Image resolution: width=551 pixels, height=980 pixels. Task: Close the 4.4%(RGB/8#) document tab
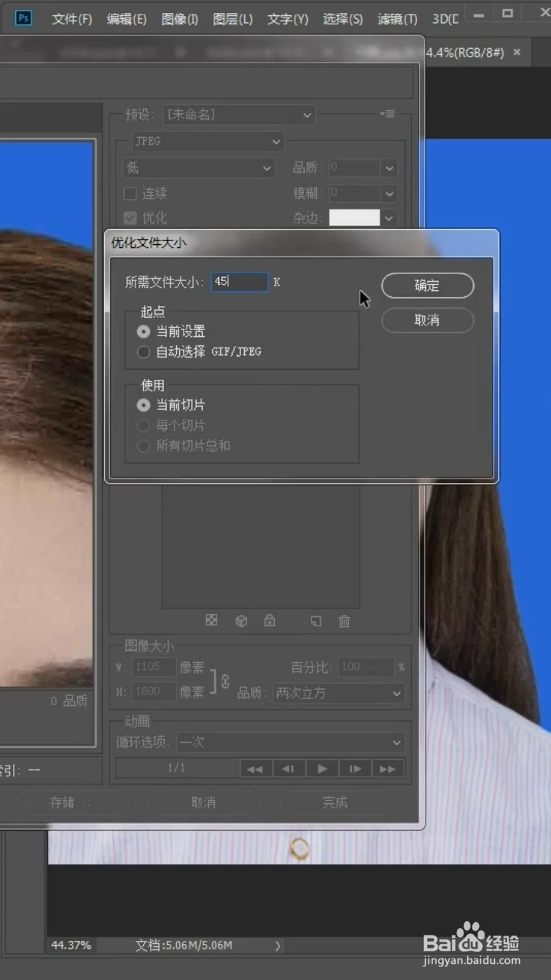517,52
